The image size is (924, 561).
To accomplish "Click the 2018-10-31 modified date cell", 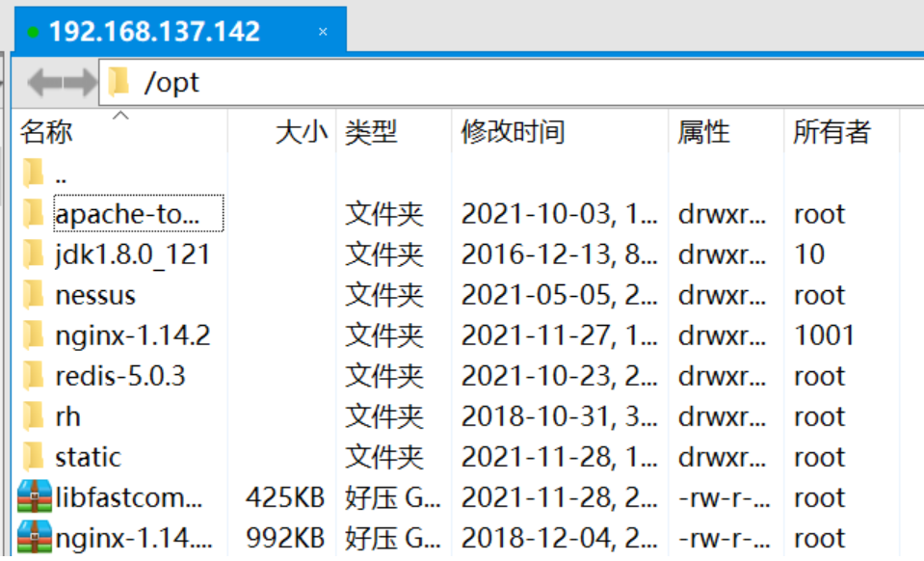I will pos(559,416).
